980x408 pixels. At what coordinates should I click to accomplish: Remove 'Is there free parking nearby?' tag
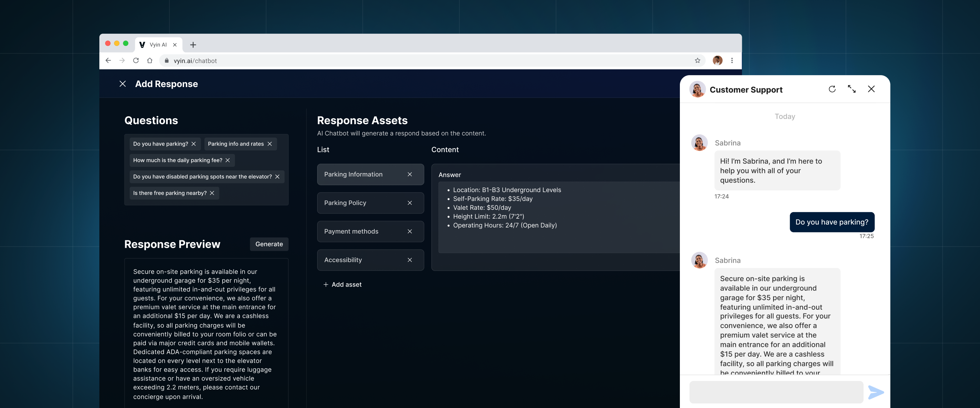[x=212, y=193]
